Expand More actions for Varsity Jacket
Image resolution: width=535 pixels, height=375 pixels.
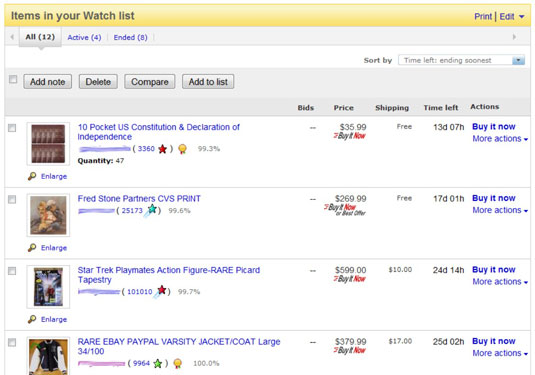(500, 353)
